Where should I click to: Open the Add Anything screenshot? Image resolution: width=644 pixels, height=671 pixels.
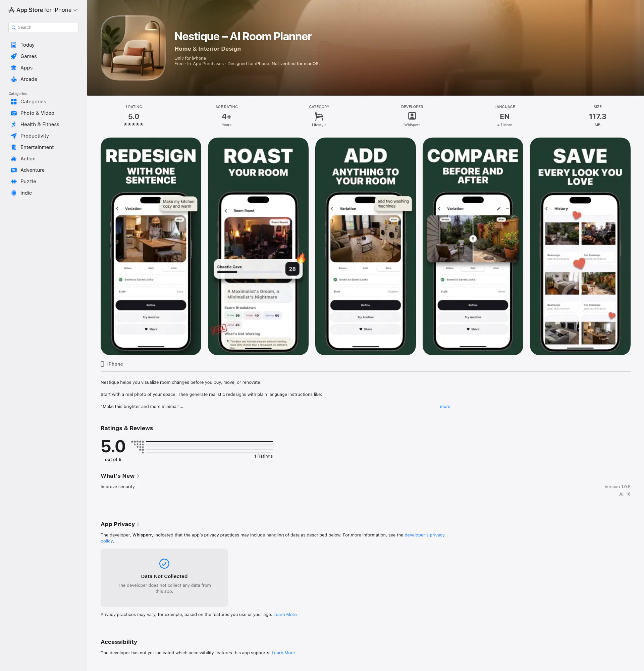tap(366, 247)
